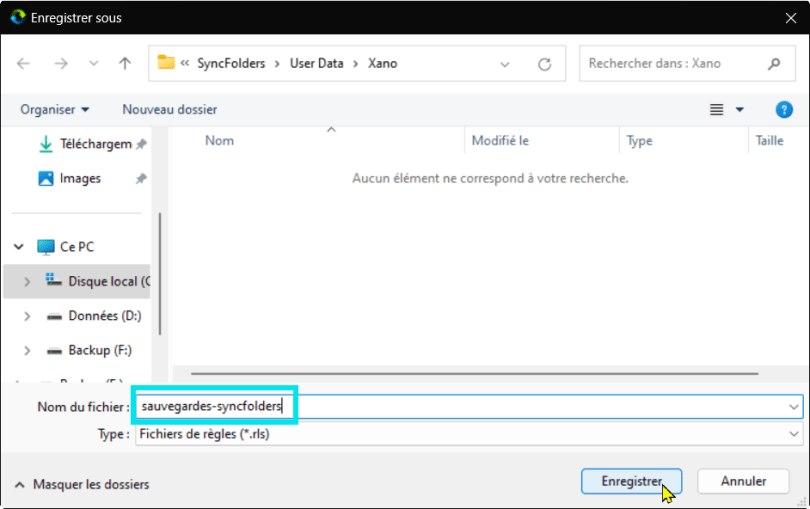The image size is (810, 509).
Task: Open recent locations chevron beside the forward arrow
Action: pyautogui.click(x=94, y=64)
